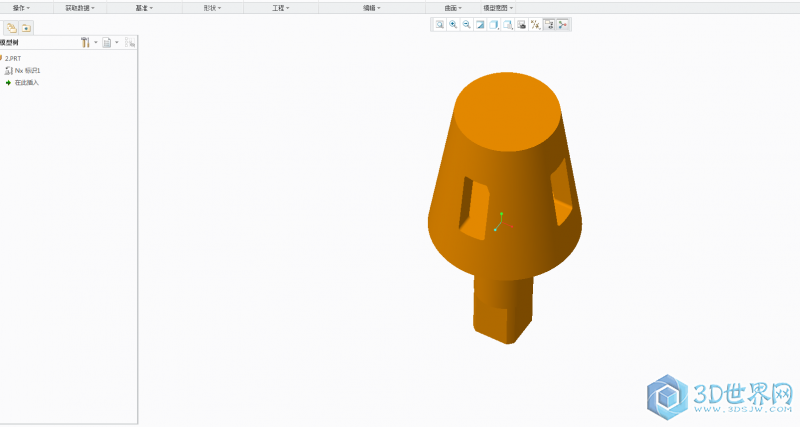Open the 形状 group dropdown
The height and width of the screenshot is (427, 800).
[212, 8]
